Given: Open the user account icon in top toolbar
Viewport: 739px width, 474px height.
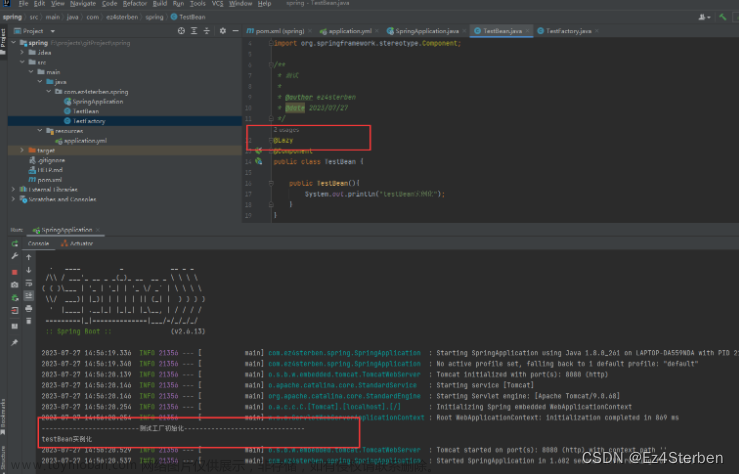Looking at the screenshot, I should point(704,17).
